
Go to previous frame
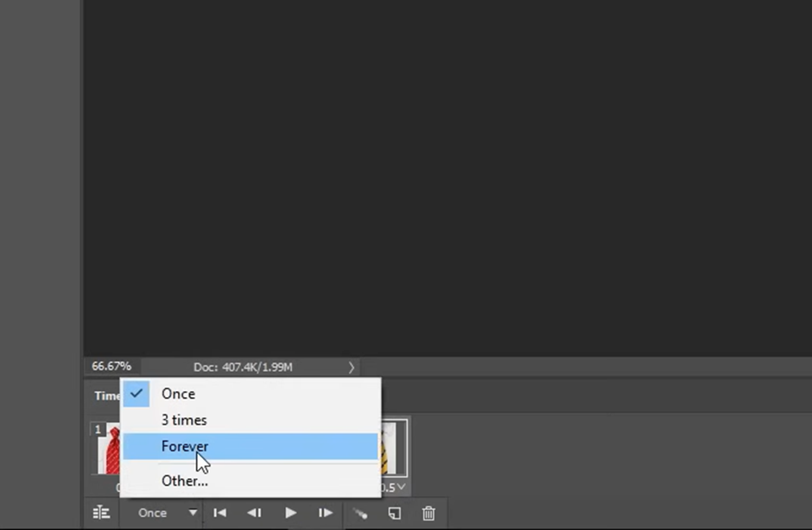(254, 513)
